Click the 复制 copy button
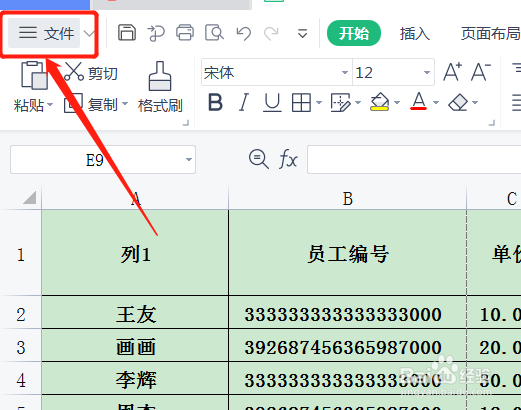The width and height of the screenshot is (521, 410). pyautogui.click(x=91, y=104)
